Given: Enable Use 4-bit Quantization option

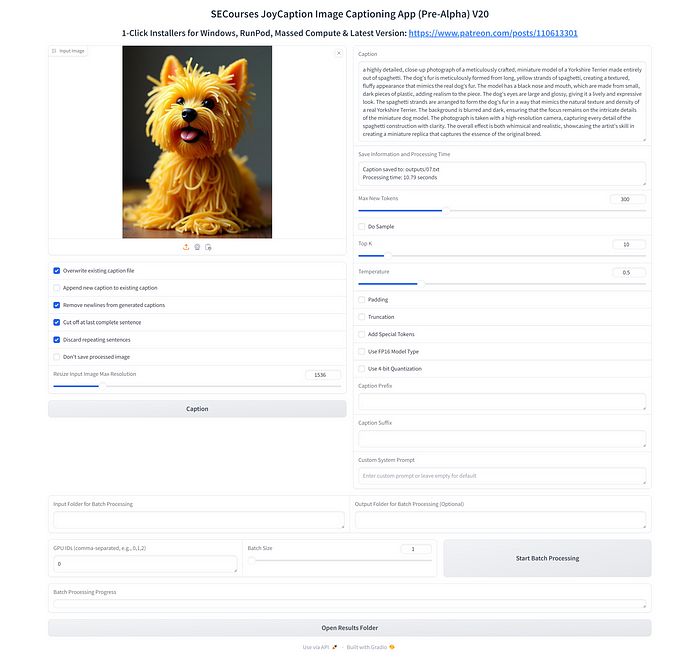Looking at the screenshot, I should pos(362,368).
